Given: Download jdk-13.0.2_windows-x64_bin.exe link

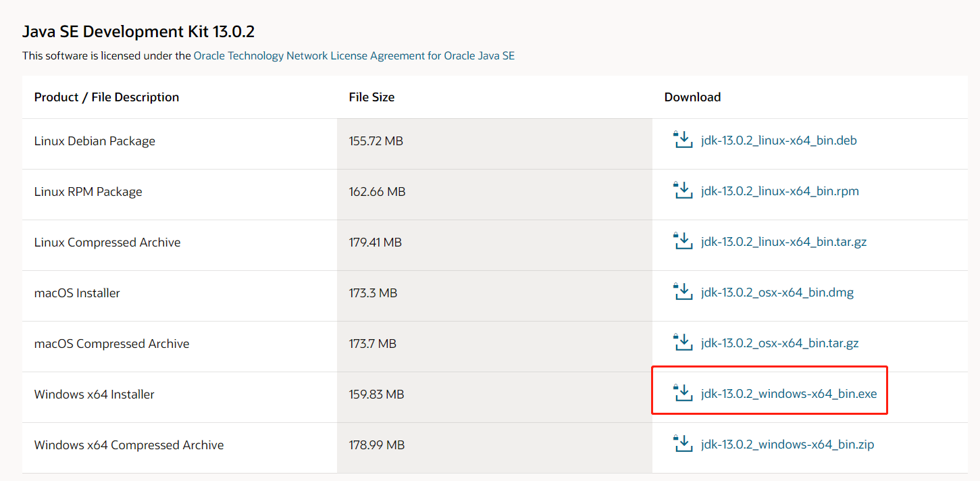Looking at the screenshot, I should click(789, 393).
